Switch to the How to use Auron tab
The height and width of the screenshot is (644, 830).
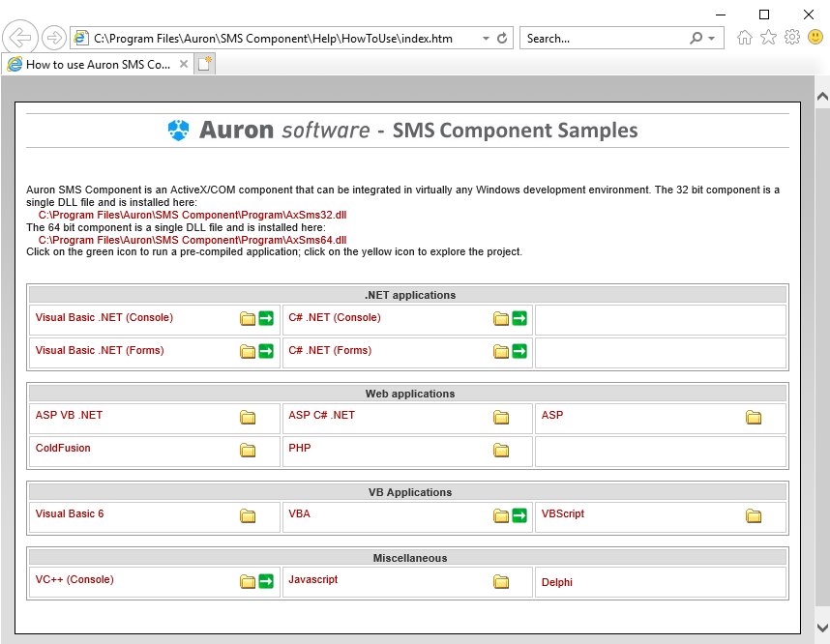click(97, 65)
